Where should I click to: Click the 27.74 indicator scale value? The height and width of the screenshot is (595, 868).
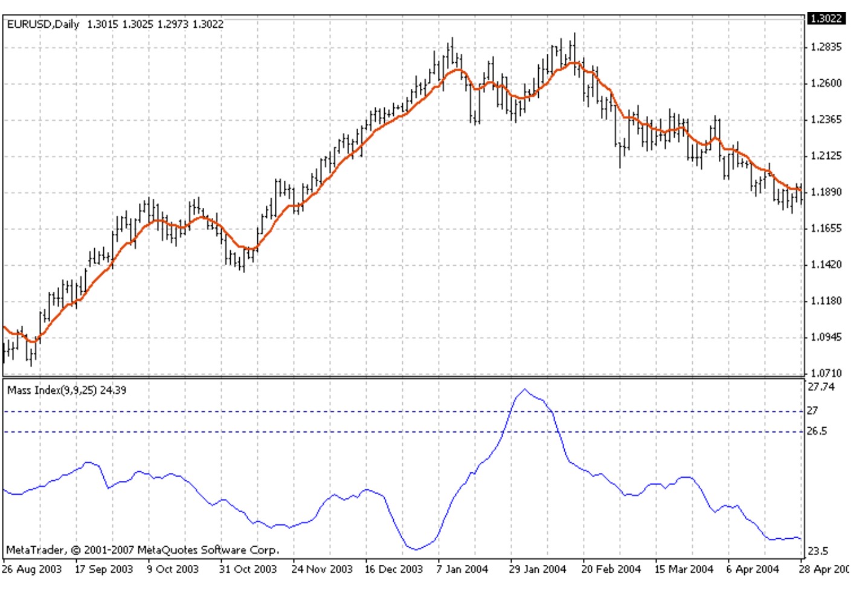tap(821, 387)
